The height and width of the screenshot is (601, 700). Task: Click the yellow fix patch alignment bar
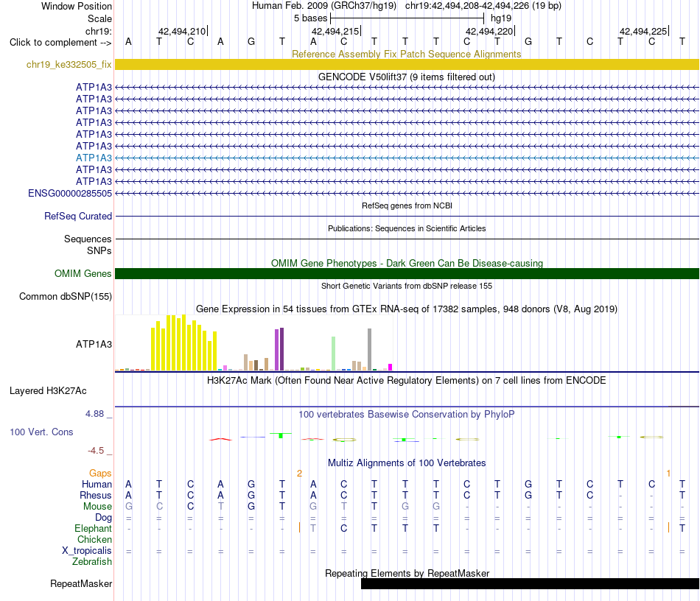[x=407, y=64]
